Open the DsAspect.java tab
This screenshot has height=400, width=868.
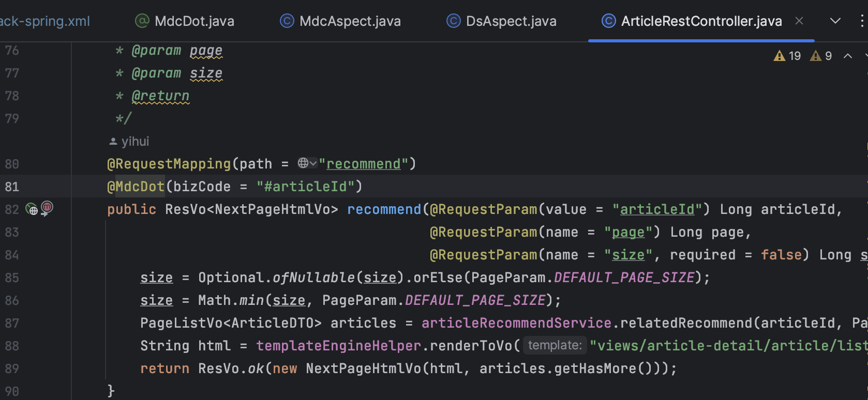(501, 21)
